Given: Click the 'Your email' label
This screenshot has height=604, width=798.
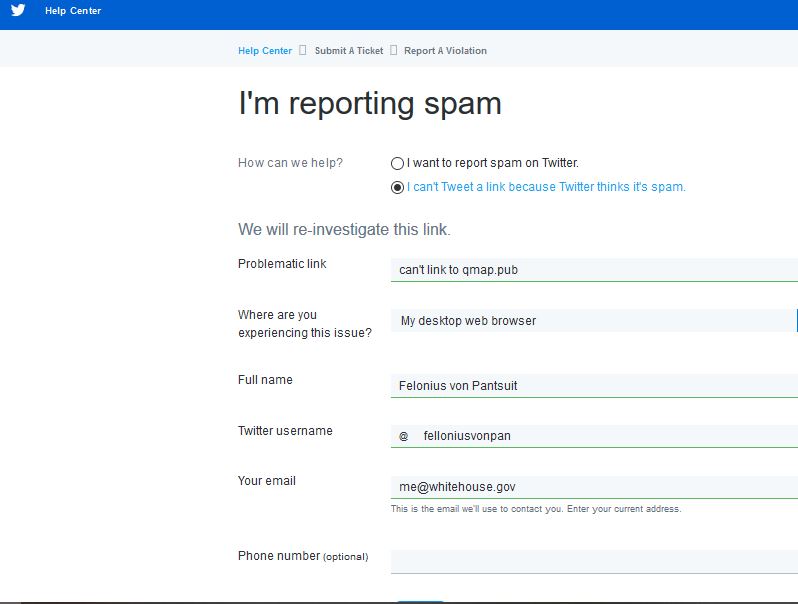Looking at the screenshot, I should [x=267, y=481].
